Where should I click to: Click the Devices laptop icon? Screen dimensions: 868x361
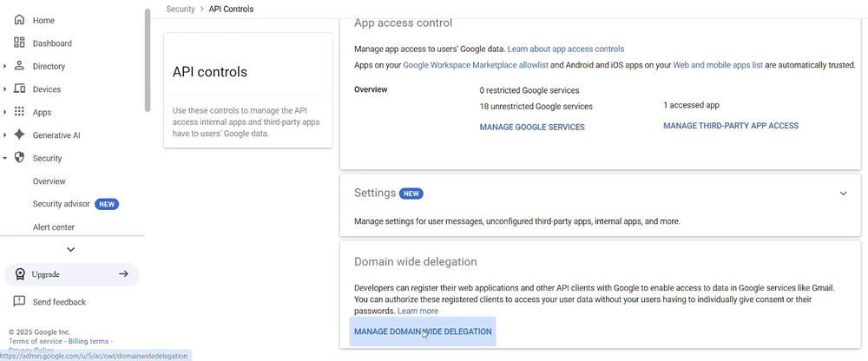(x=19, y=89)
